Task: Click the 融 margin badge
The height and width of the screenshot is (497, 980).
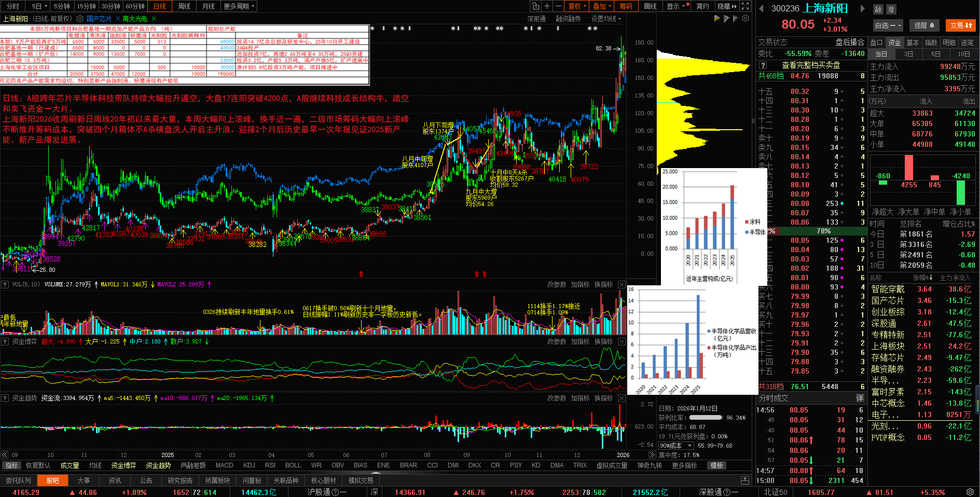Action: click(878, 9)
